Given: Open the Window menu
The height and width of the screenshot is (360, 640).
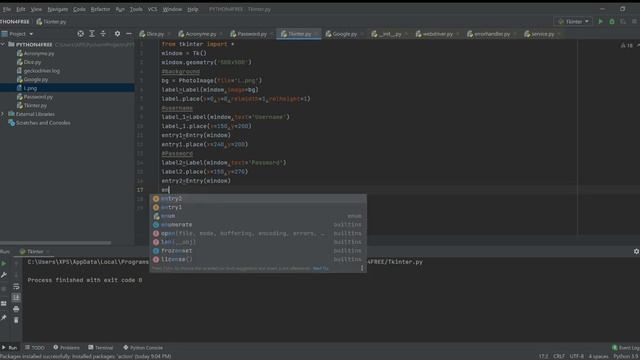Looking at the screenshot, I should click(x=172, y=9).
